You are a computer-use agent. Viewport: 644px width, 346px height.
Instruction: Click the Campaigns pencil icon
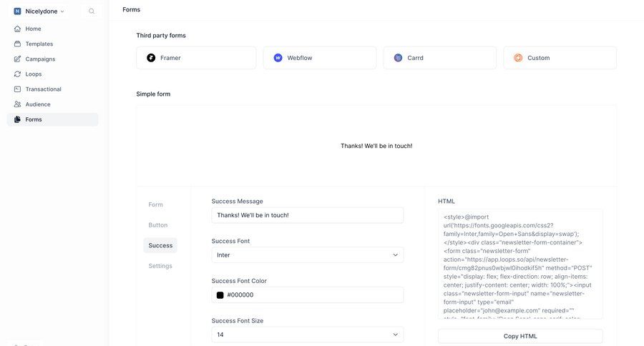[17, 59]
